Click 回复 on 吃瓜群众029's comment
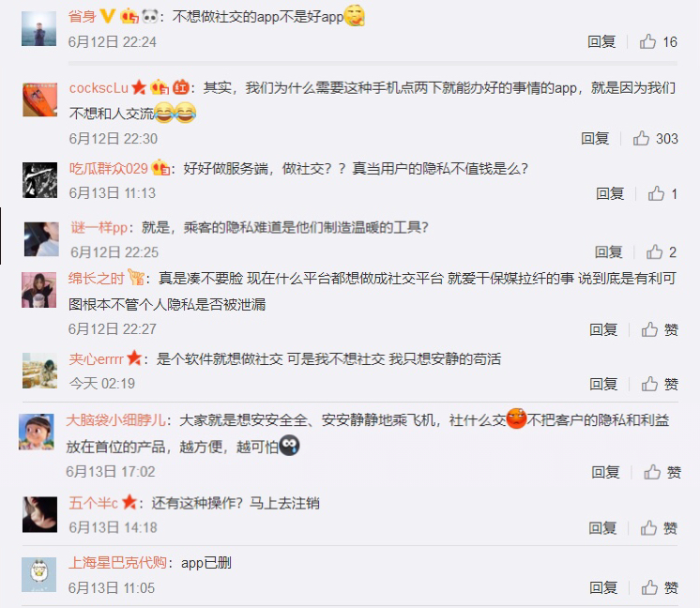 (610, 193)
